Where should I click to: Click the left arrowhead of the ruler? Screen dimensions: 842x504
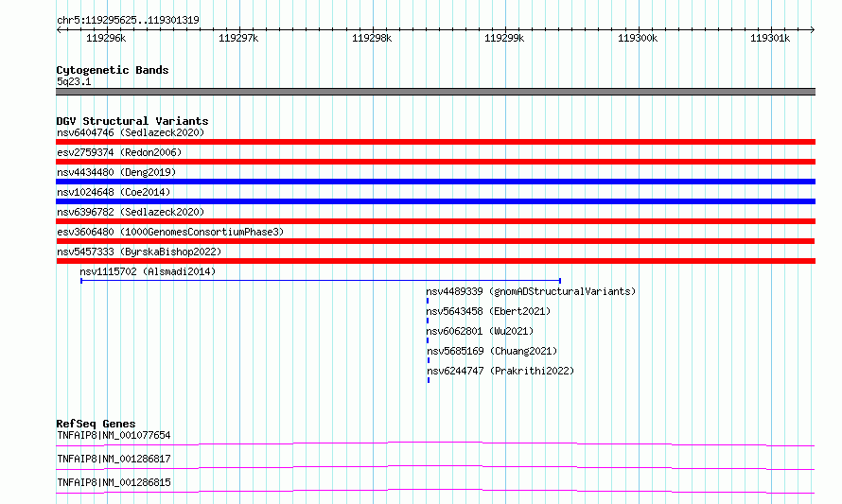59,30
